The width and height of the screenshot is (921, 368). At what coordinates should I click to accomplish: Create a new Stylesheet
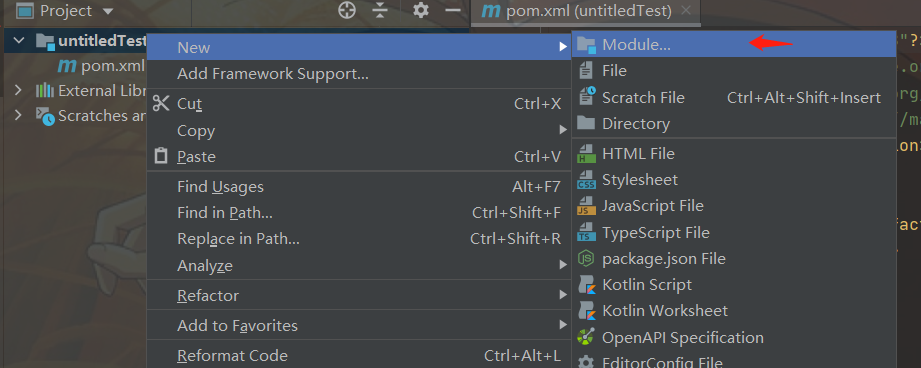point(734,180)
